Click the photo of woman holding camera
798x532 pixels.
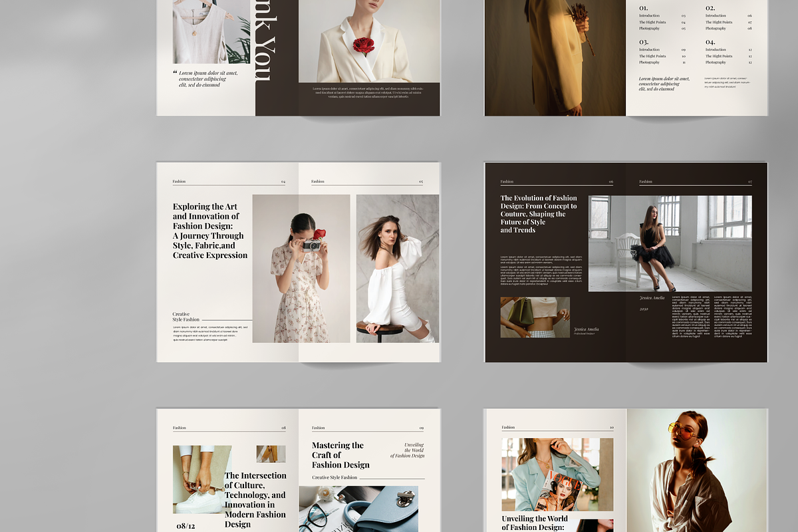click(x=301, y=269)
